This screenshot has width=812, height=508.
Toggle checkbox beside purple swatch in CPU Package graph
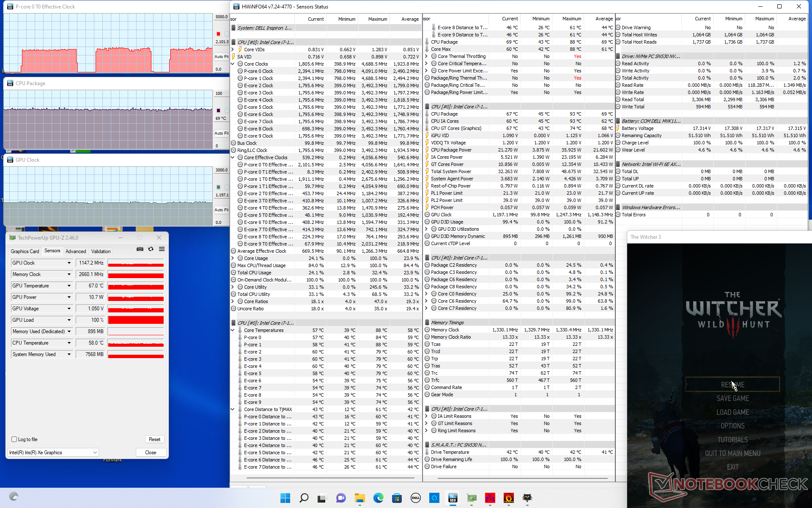pos(226,110)
